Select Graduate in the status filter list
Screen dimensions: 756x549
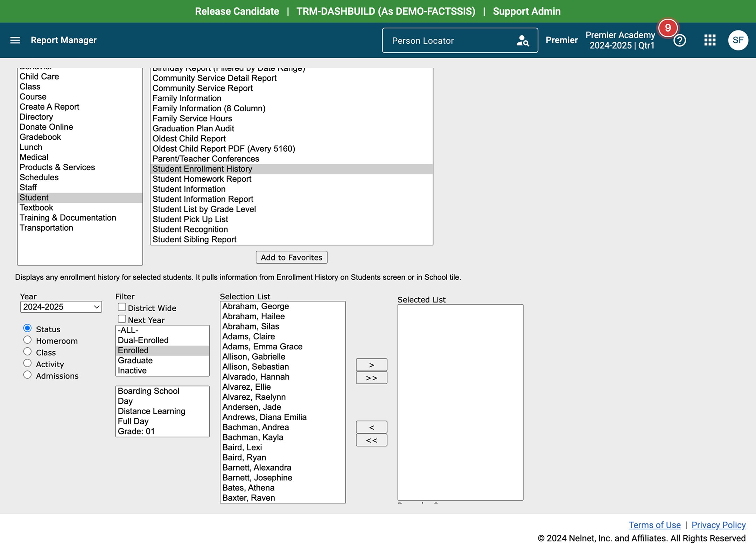click(x=135, y=360)
